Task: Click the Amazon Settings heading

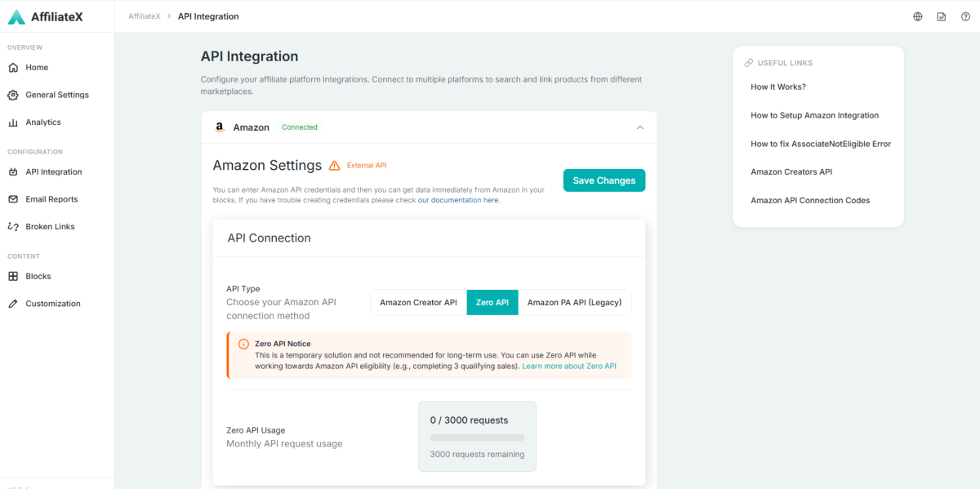Action: click(267, 166)
